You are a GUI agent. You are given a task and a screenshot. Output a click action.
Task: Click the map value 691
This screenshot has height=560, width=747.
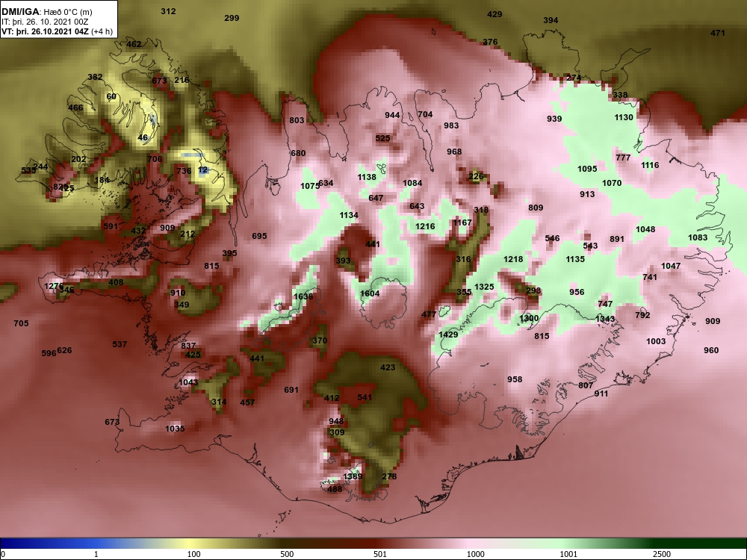click(291, 390)
